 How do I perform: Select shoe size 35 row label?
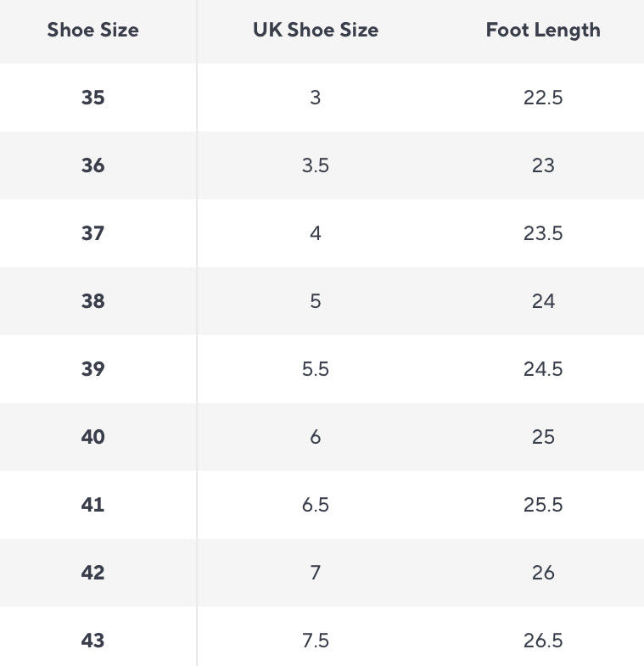click(x=92, y=98)
